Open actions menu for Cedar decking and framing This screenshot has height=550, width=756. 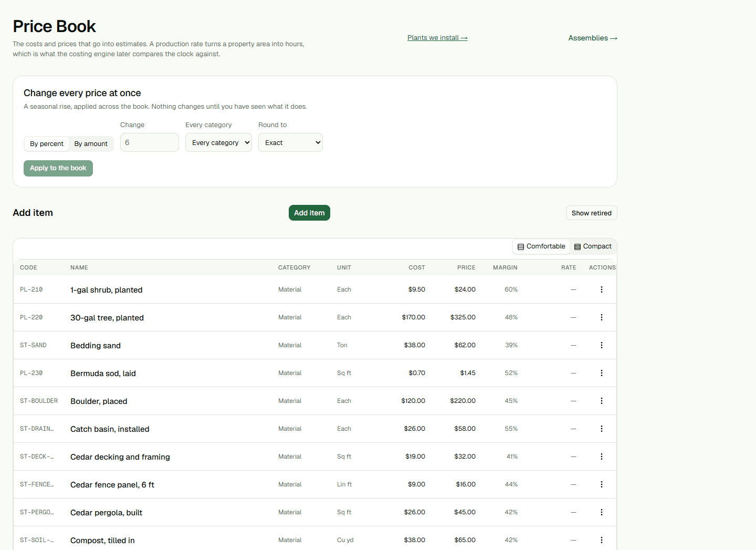tap(602, 456)
